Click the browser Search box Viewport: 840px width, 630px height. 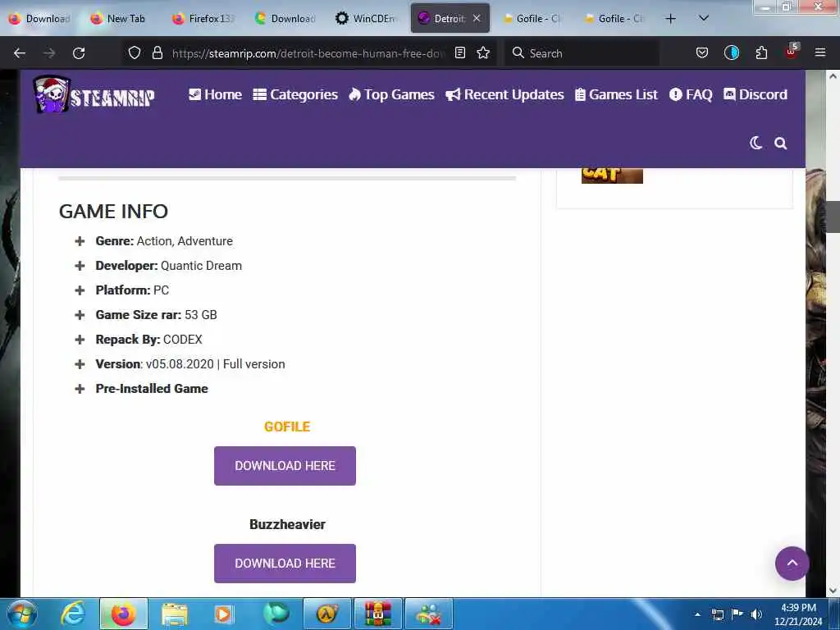(582, 53)
